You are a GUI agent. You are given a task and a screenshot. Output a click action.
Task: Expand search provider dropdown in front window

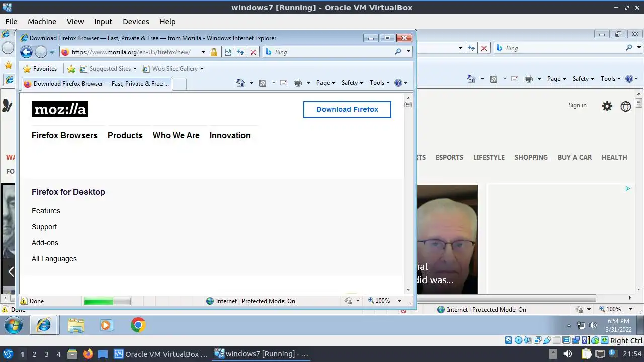point(408,52)
